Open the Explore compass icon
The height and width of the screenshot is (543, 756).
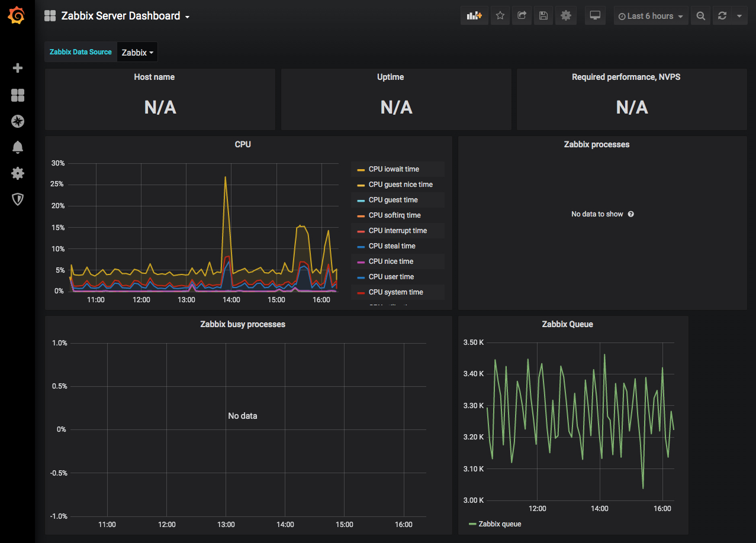click(18, 121)
